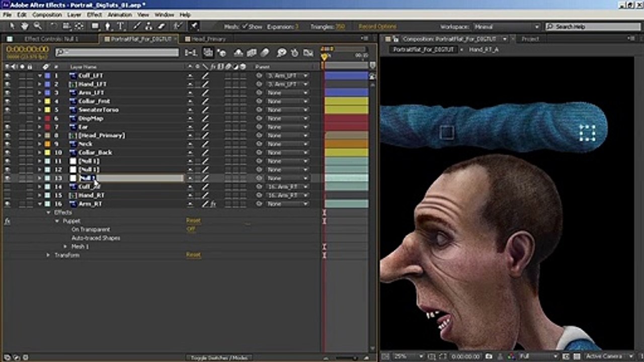Select the Unified Camera tool
The height and width of the screenshot is (362, 644).
point(66,26)
